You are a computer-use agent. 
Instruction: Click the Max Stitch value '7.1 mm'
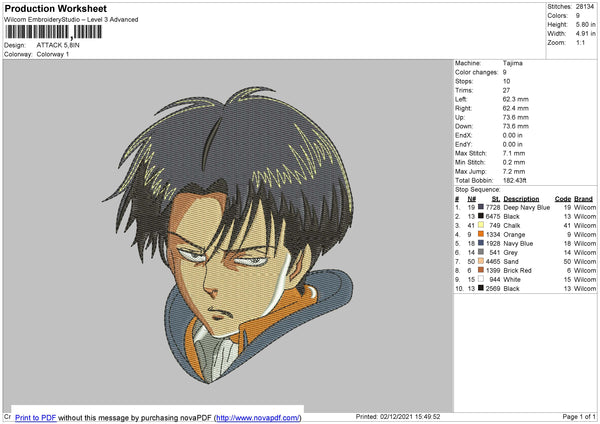pyautogui.click(x=514, y=153)
